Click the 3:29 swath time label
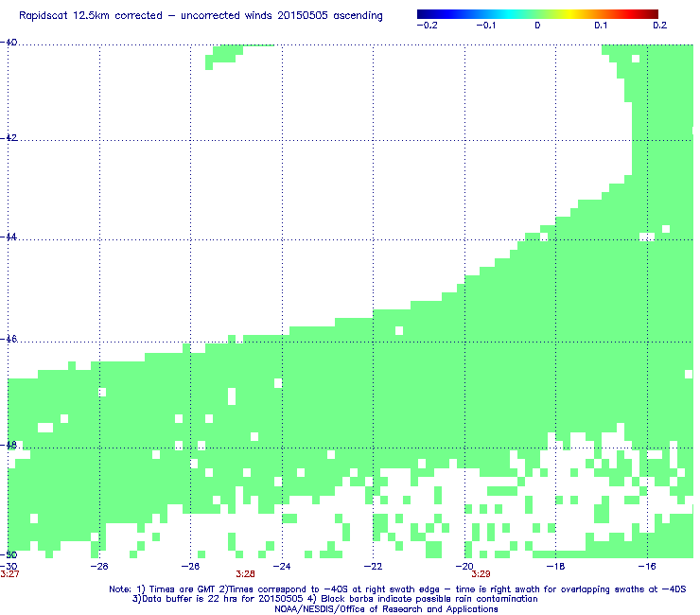 pos(481,574)
